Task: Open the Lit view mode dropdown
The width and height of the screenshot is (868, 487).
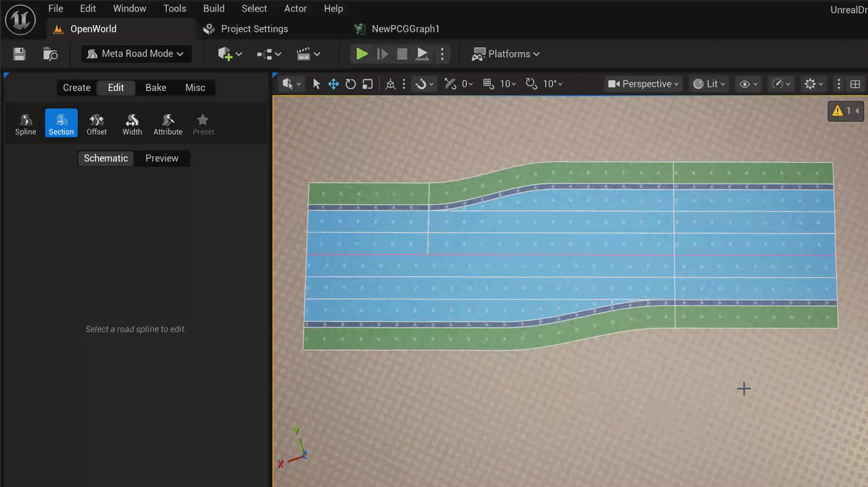Action: (709, 84)
